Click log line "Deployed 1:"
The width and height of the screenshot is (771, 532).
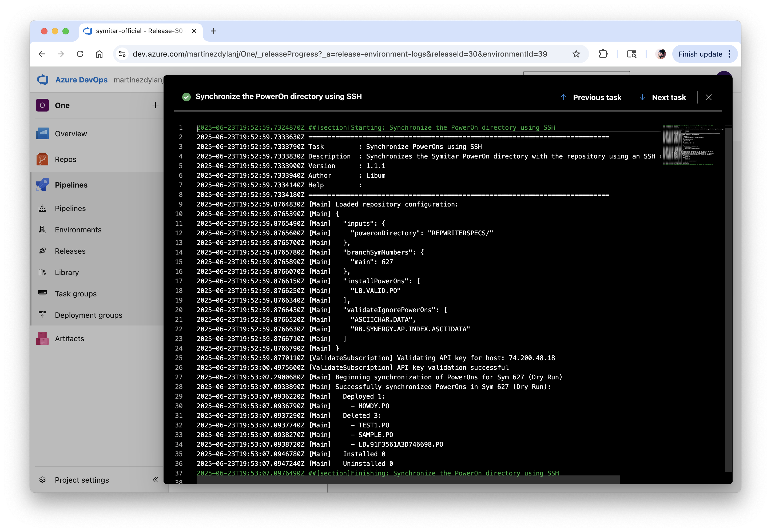click(291, 396)
